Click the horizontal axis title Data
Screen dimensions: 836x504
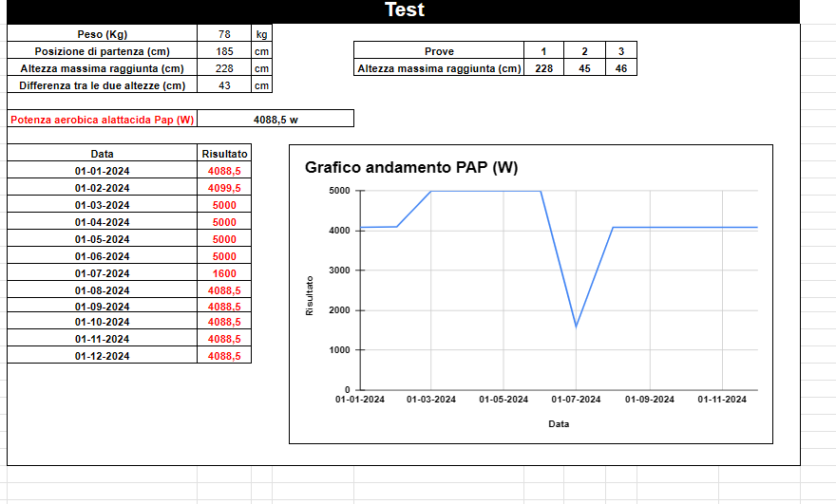[x=559, y=424]
